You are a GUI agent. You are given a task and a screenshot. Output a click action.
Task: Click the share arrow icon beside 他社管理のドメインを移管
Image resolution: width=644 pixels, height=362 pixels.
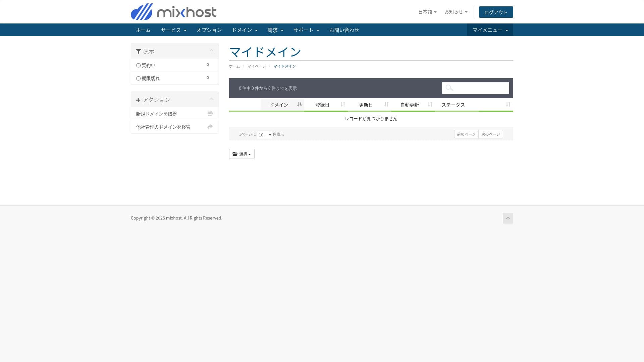pyautogui.click(x=210, y=127)
